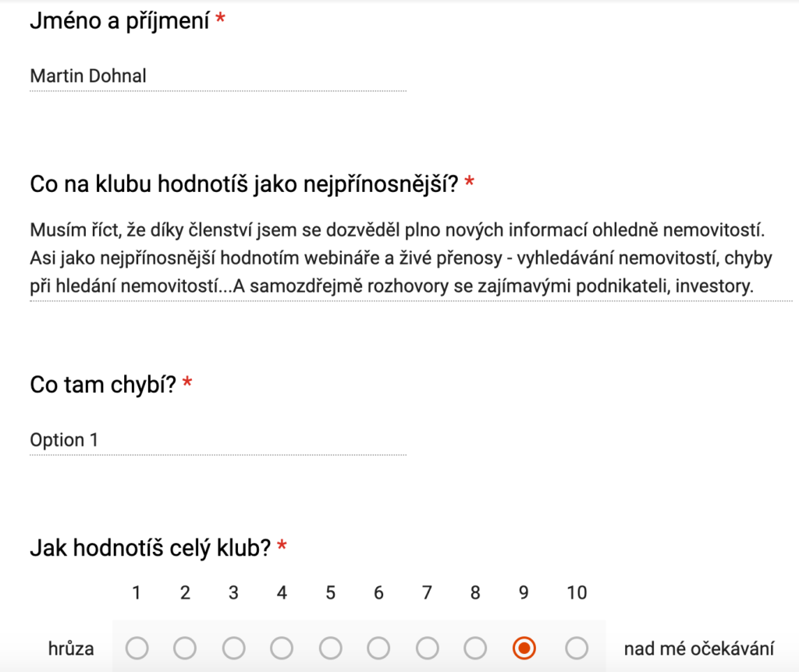Click the 'nad mé očekávání' scale label
The height and width of the screenshot is (672, 799).
pyautogui.click(x=699, y=649)
